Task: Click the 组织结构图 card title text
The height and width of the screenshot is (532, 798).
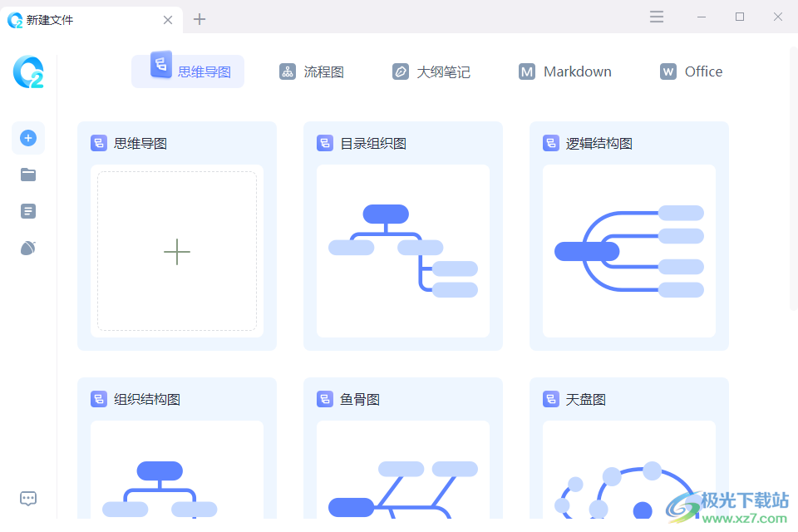Action: click(147, 400)
